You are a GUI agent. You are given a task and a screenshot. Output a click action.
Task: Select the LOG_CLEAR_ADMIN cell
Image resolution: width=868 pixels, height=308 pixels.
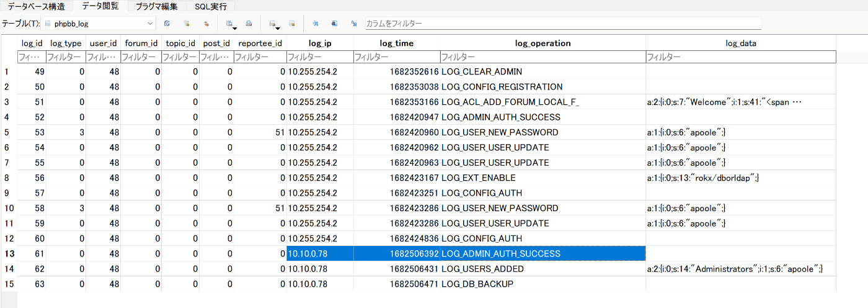click(543, 72)
